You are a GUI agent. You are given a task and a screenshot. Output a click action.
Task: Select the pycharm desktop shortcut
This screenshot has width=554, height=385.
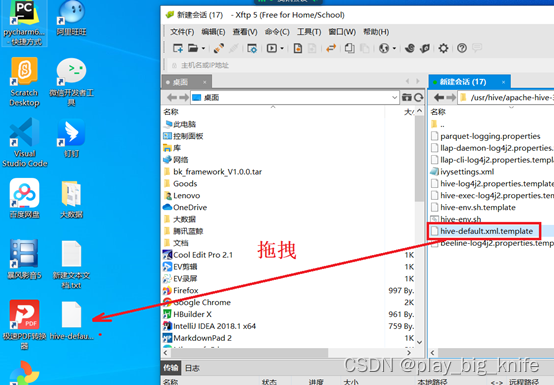click(24, 23)
